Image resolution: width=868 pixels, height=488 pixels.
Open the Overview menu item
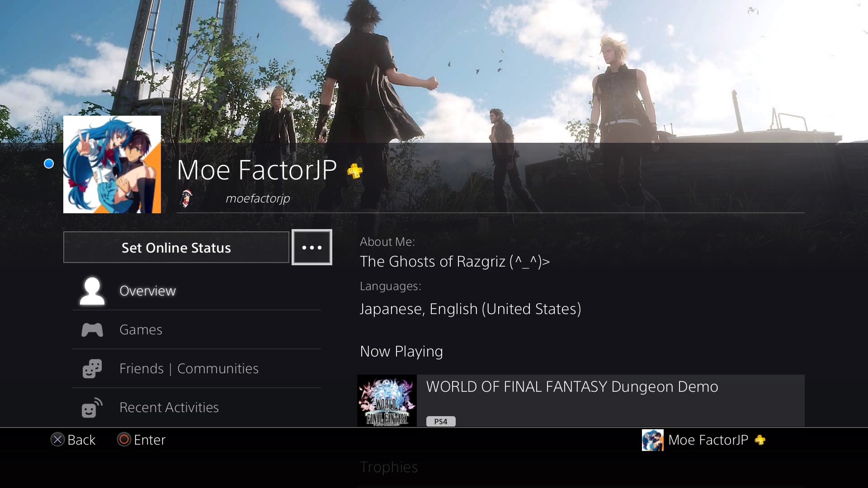197,291
